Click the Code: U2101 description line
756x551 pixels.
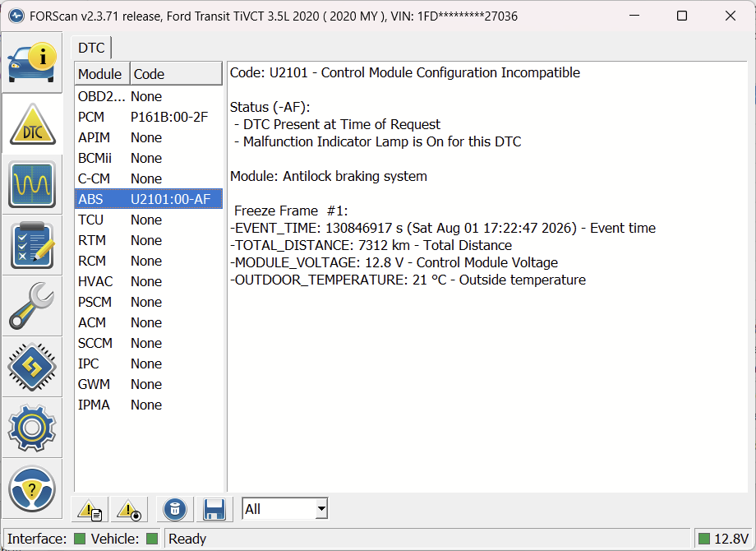coord(405,73)
